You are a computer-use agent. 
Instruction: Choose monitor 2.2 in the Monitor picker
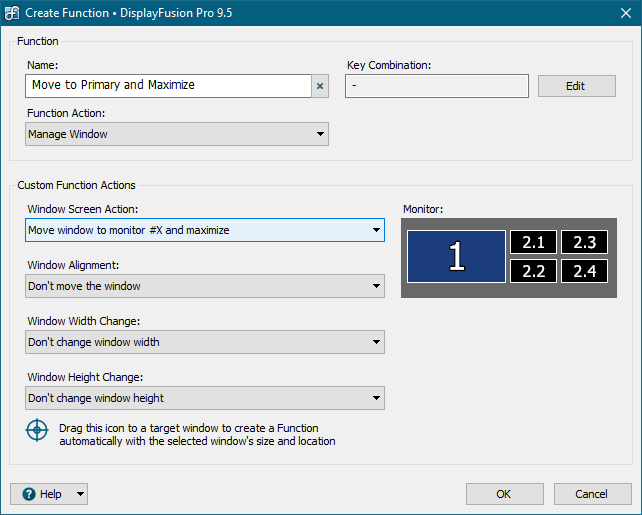pos(533,271)
